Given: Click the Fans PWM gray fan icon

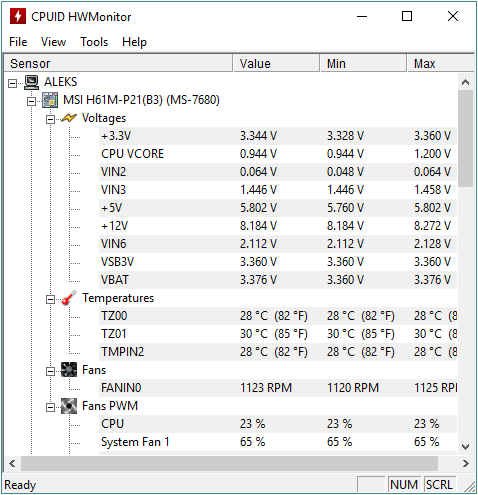Looking at the screenshot, I should pyautogui.click(x=69, y=406).
